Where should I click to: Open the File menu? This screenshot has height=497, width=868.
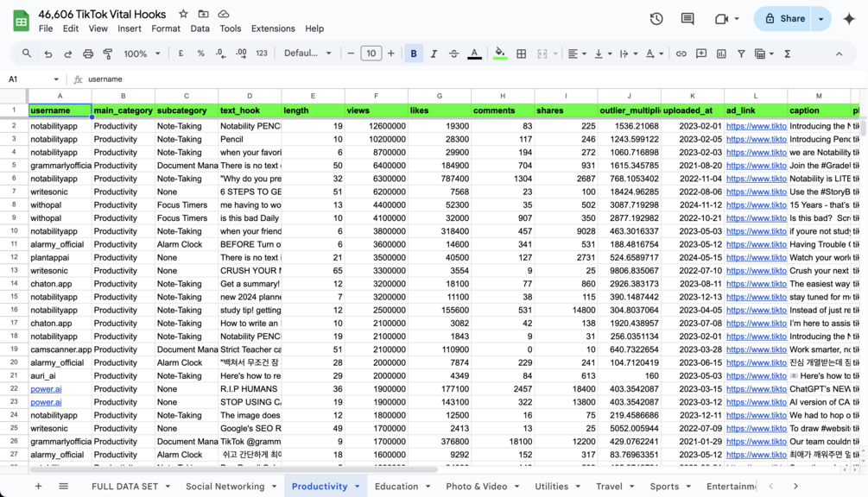pos(46,28)
